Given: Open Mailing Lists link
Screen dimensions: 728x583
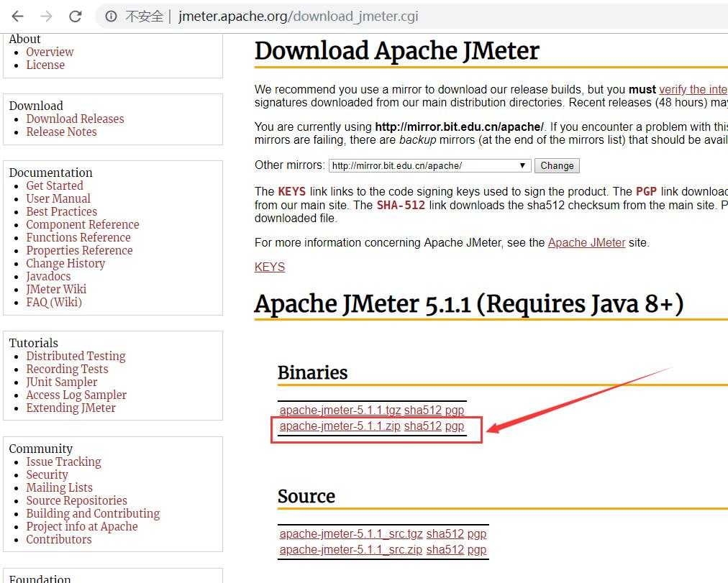Looking at the screenshot, I should coord(60,488).
